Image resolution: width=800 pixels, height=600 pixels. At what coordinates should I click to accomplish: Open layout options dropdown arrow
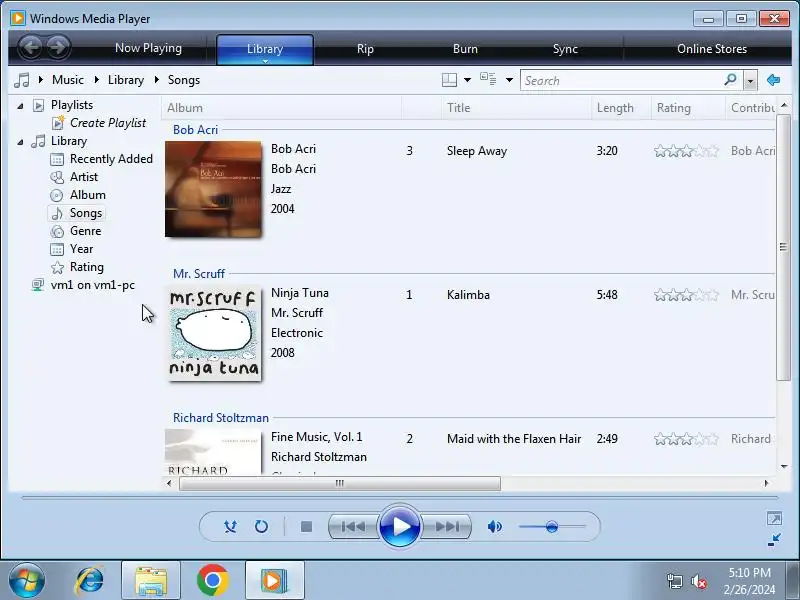coord(467,80)
